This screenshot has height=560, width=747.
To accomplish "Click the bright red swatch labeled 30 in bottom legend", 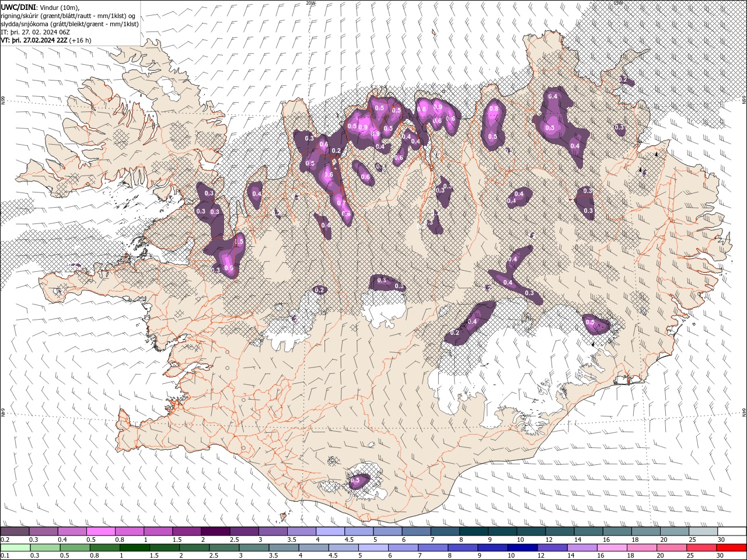I will [x=731, y=547].
